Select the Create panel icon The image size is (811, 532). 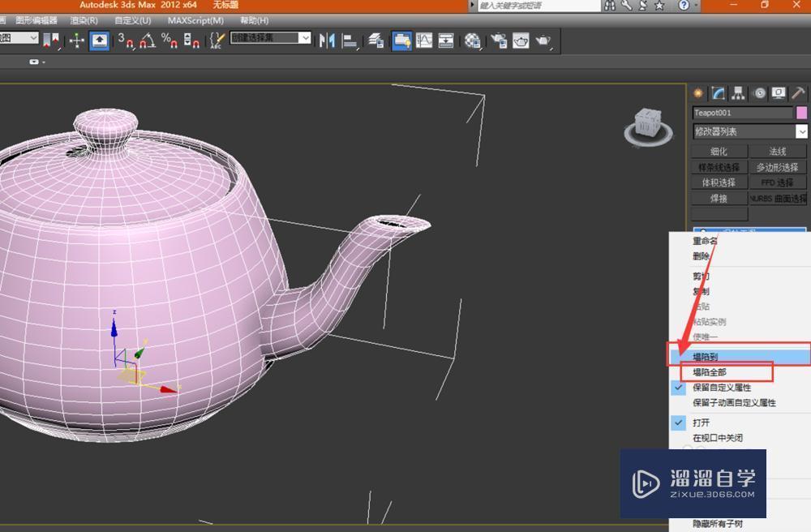697,93
